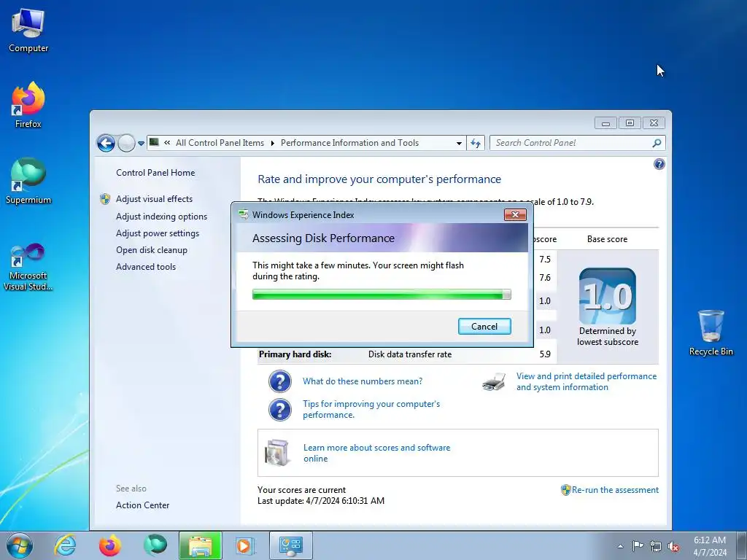Open Adjust visual effects

[155, 199]
